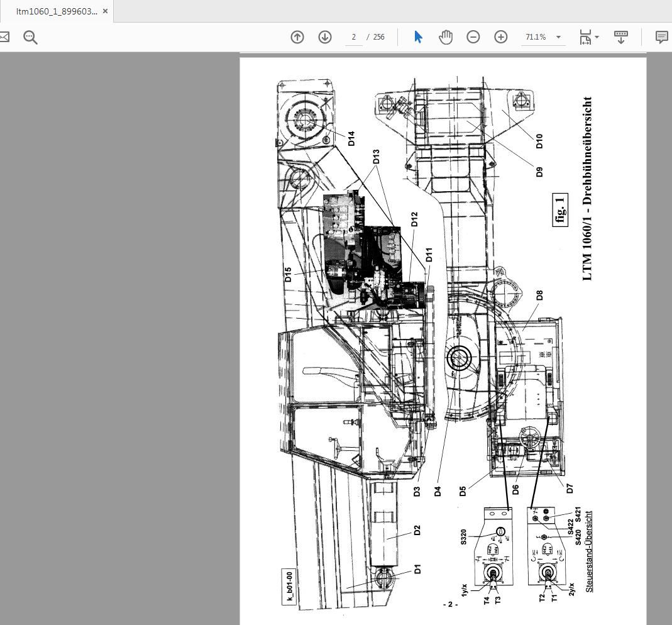Click the D9 callout label
The width and height of the screenshot is (672, 625).
click(539, 172)
